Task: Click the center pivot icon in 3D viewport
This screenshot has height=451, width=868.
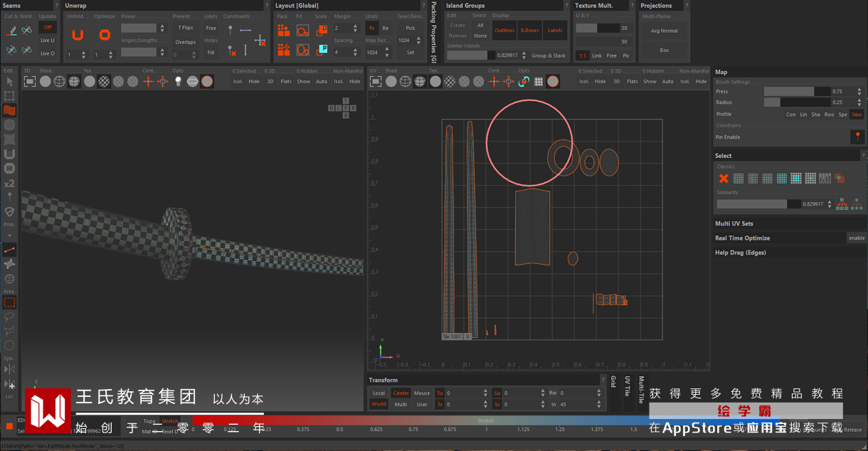Action: [x=148, y=82]
